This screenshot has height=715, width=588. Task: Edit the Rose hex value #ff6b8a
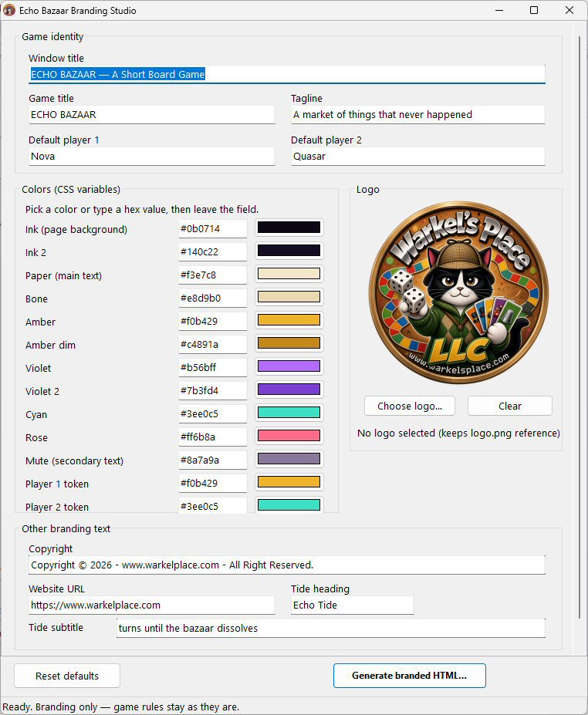pos(212,437)
